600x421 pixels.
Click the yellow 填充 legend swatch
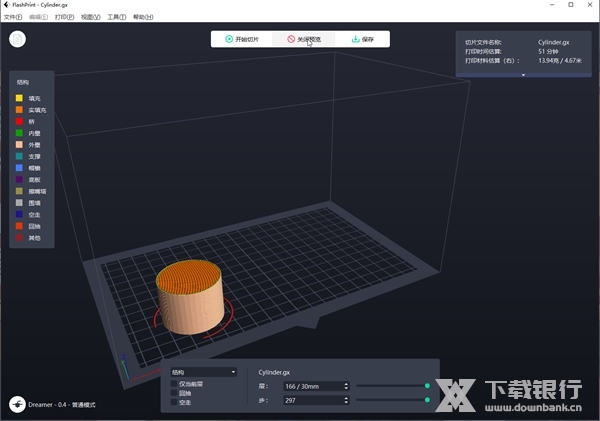tap(19, 98)
